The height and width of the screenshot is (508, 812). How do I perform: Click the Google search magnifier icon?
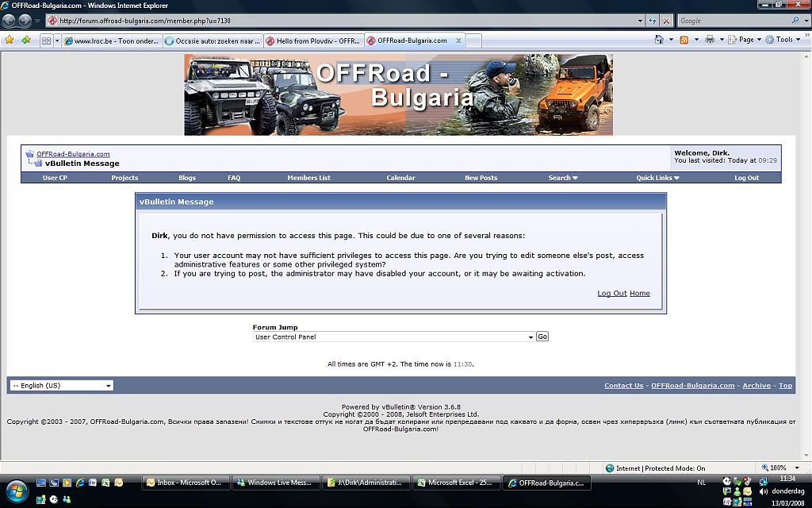795,20
